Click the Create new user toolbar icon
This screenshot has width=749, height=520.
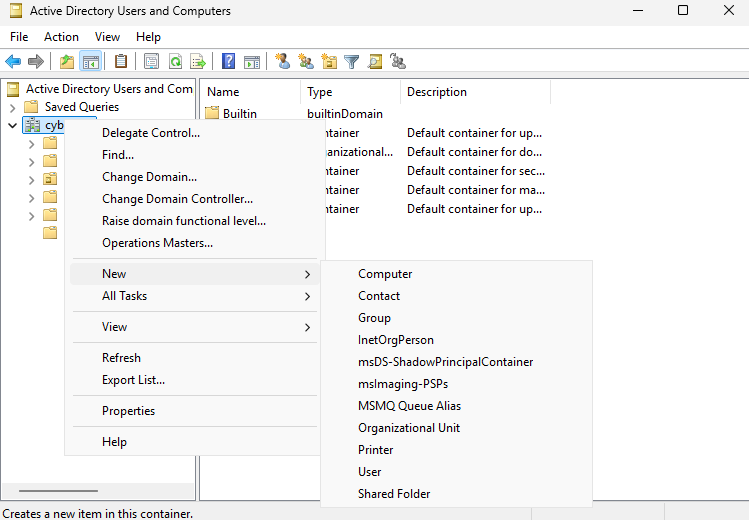[x=283, y=61]
